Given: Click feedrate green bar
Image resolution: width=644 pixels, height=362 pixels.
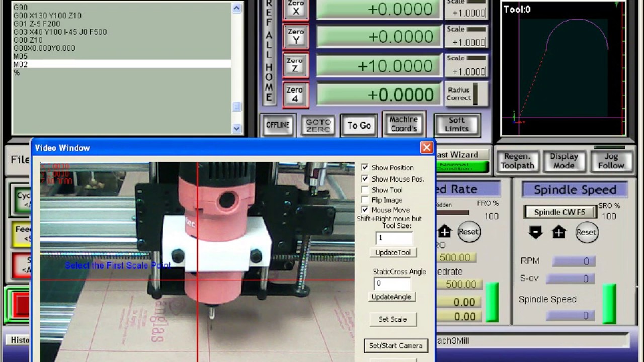Looking at the screenshot, I should 492,302.
